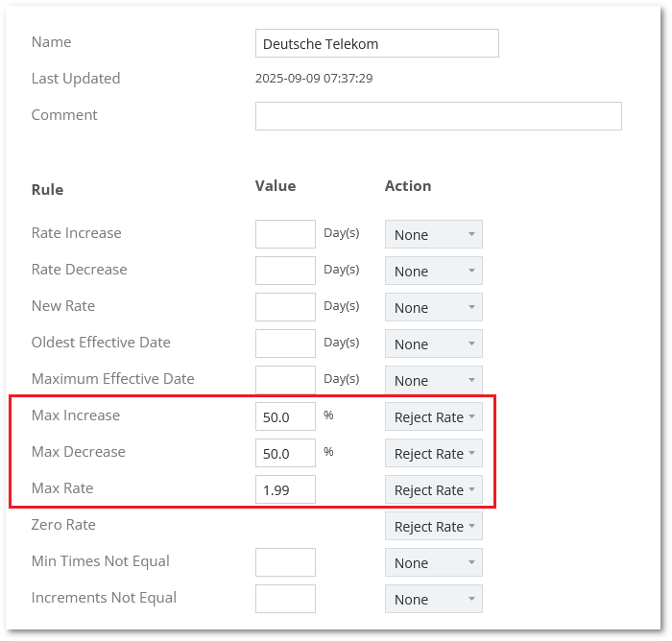
Task: Open the Rate Increase action dropdown
Action: pos(433,234)
